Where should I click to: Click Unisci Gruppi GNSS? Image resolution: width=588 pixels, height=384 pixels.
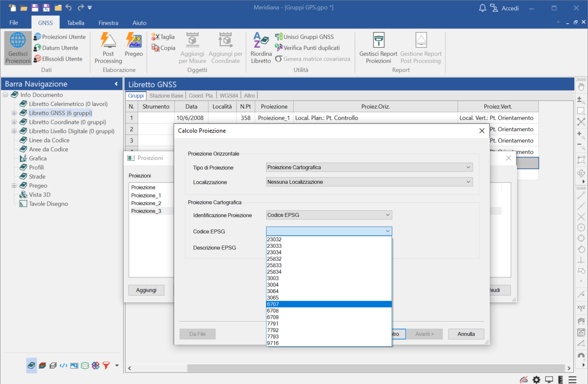point(304,37)
